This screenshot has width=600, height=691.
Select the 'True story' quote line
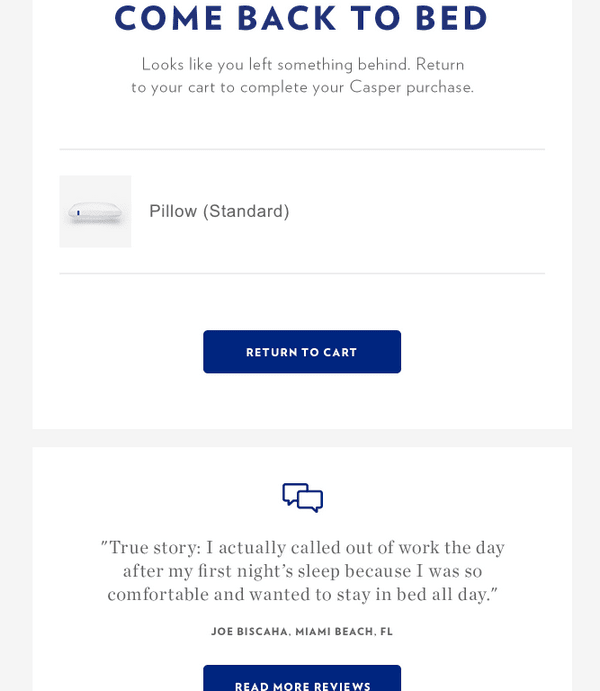pyautogui.click(x=303, y=548)
